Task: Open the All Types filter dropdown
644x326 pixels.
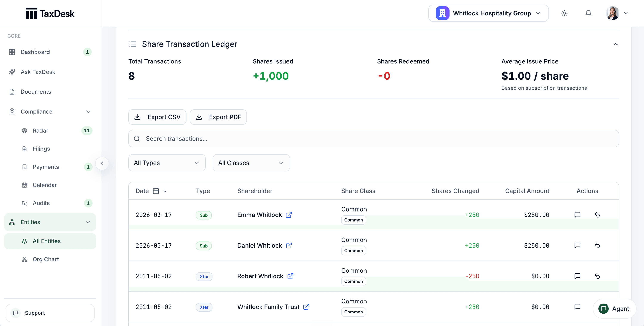Action: (x=167, y=163)
